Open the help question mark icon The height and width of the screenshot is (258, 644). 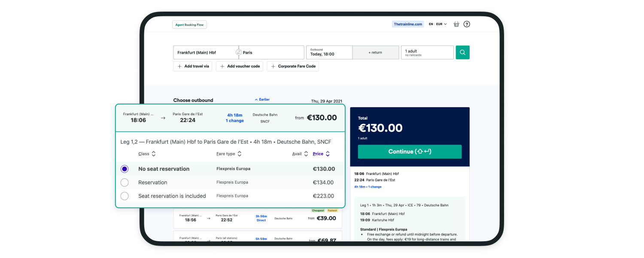tap(467, 24)
